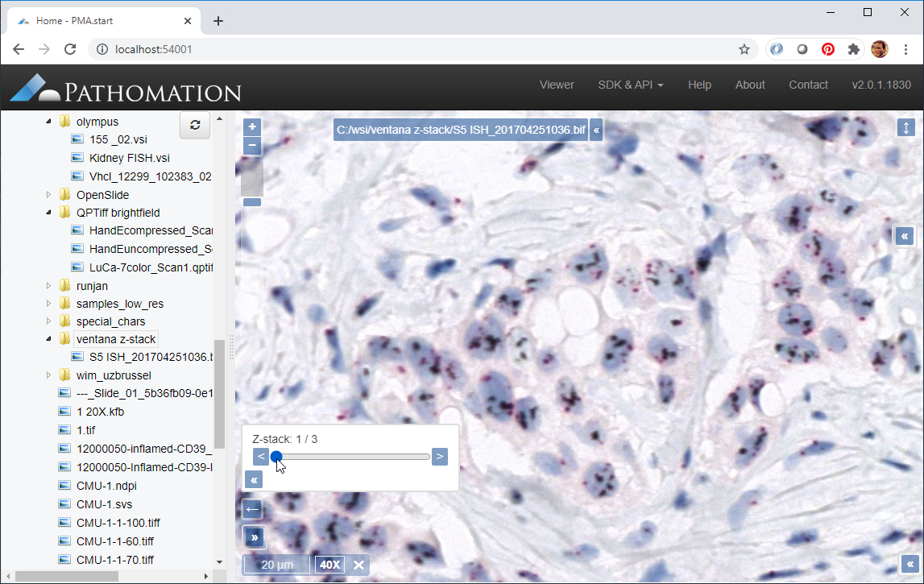The width and height of the screenshot is (924, 584).
Task: Expand the bottom-left double chevron panel
Action: (253, 537)
